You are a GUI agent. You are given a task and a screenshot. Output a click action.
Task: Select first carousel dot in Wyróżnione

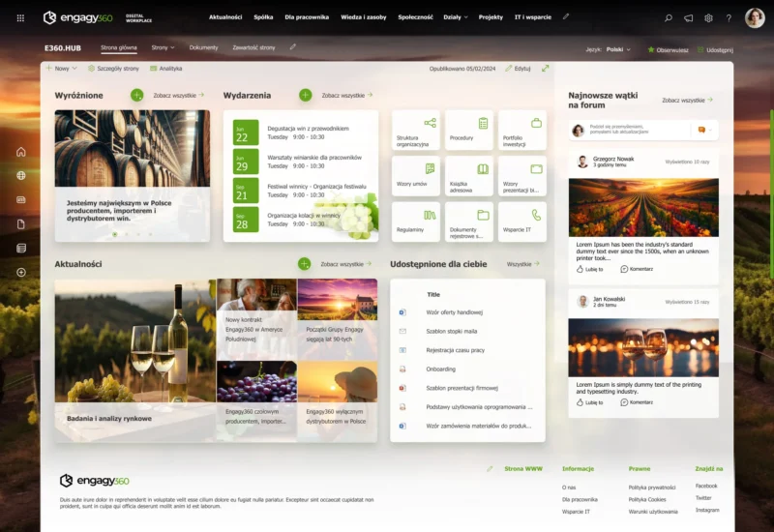(115, 234)
